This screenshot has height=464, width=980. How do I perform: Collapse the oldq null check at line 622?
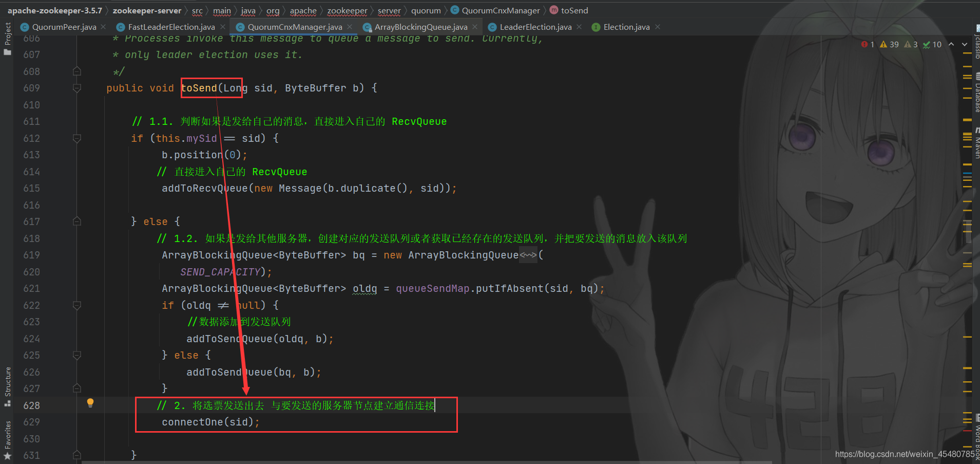coord(77,305)
